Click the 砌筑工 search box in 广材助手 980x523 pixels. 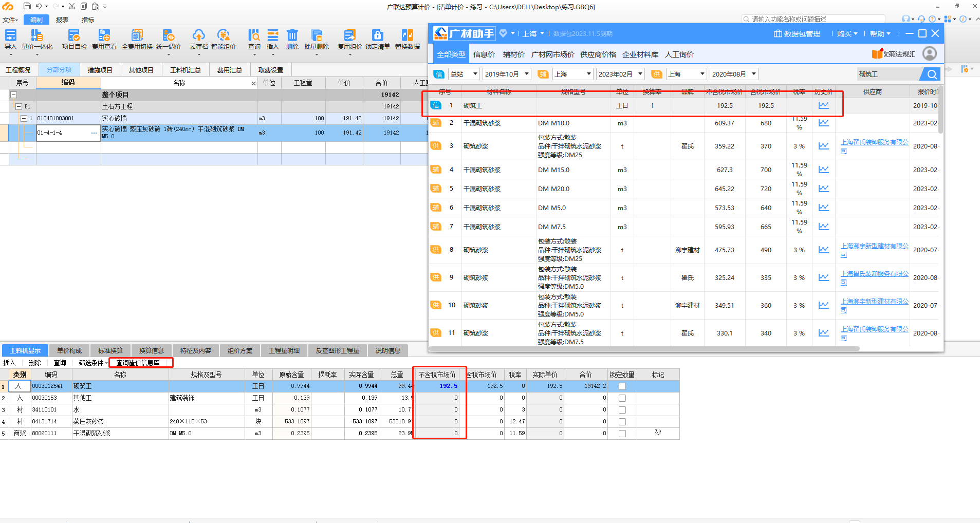click(x=888, y=74)
